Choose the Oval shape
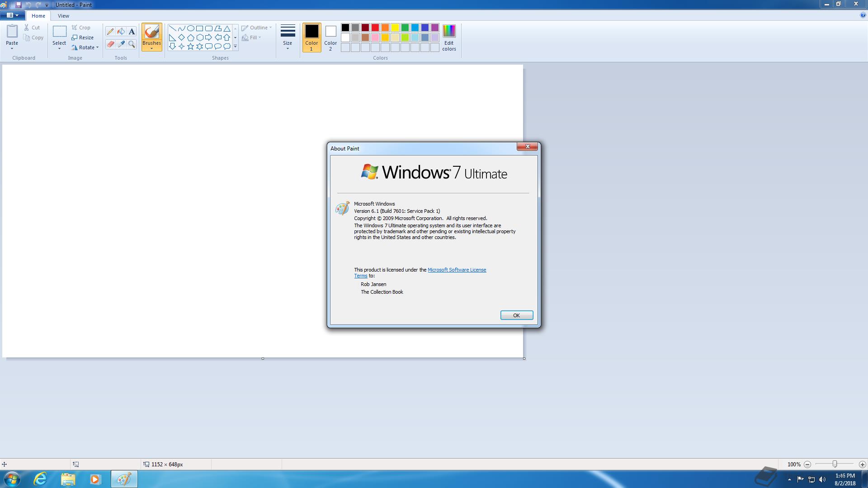This screenshot has width=868, height=488. 190,28
